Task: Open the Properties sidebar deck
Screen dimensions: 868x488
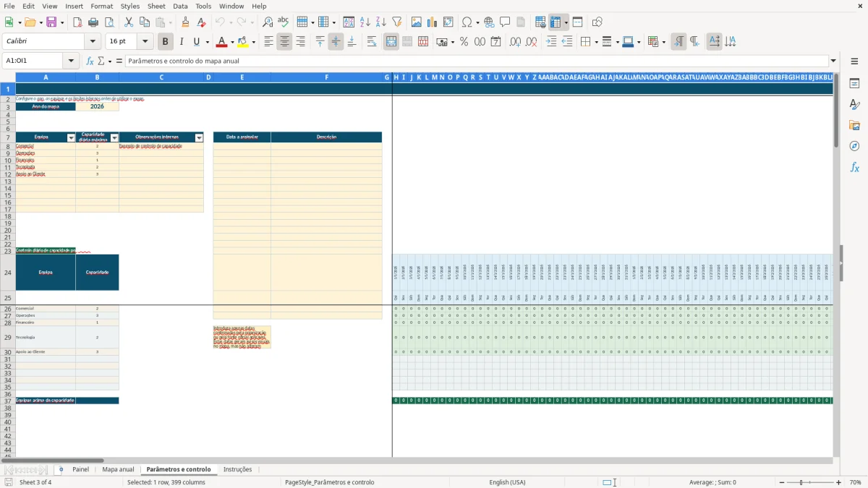Action: (854, 84)
